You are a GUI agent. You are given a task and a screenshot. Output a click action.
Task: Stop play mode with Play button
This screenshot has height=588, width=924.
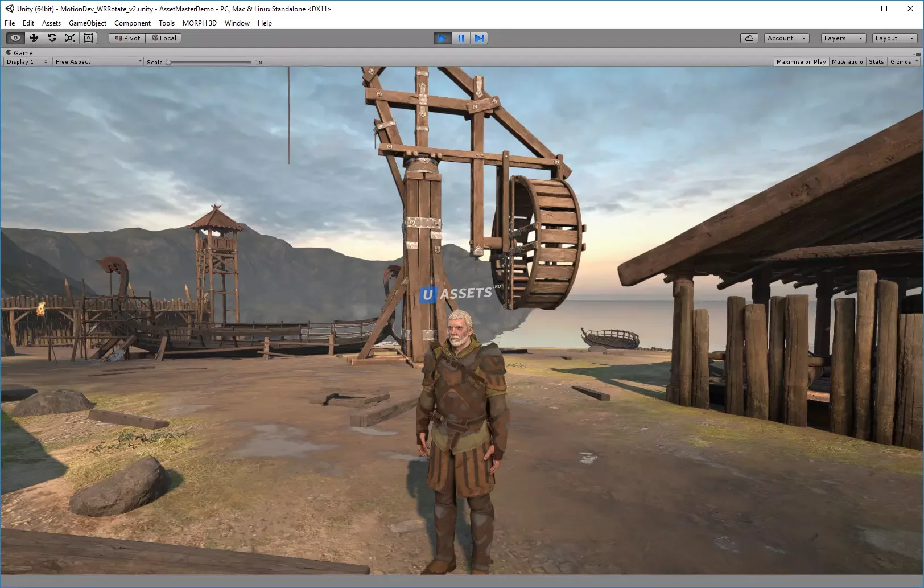pyautogui.click(x=442, y=38)
